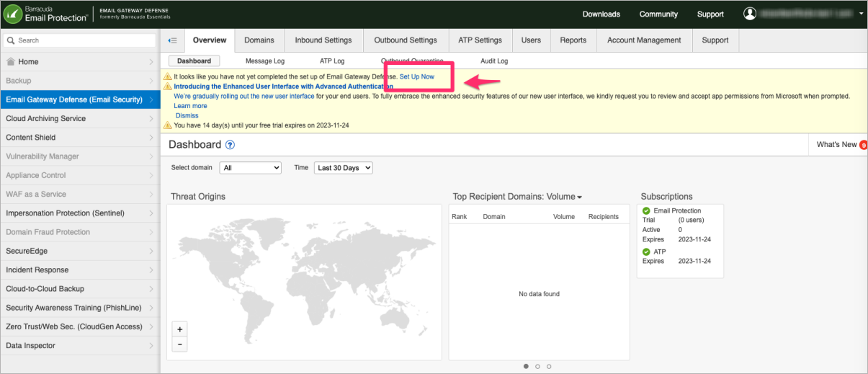The image size is (868, 374).
Task: Click the Barracuda Email Protection logo
Action: coord(45,14)
